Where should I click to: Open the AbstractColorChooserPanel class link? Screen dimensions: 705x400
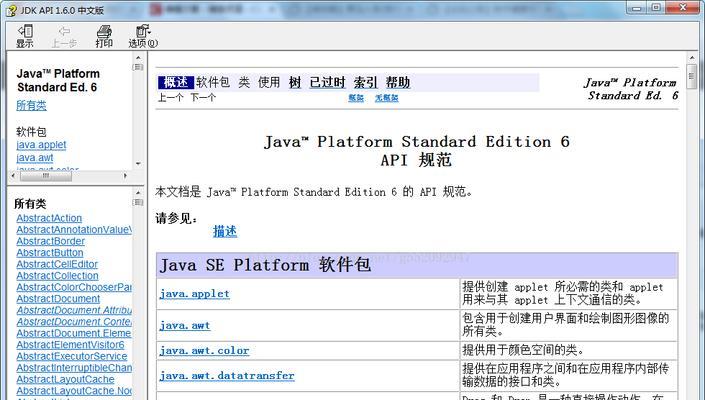point(74,287)
